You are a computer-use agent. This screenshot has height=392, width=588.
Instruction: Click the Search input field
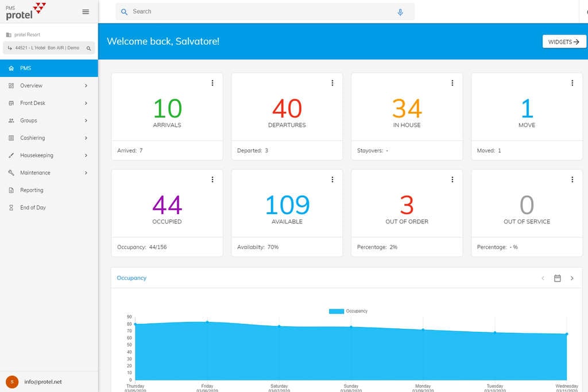pyautogui.click(x=258, y=11)
